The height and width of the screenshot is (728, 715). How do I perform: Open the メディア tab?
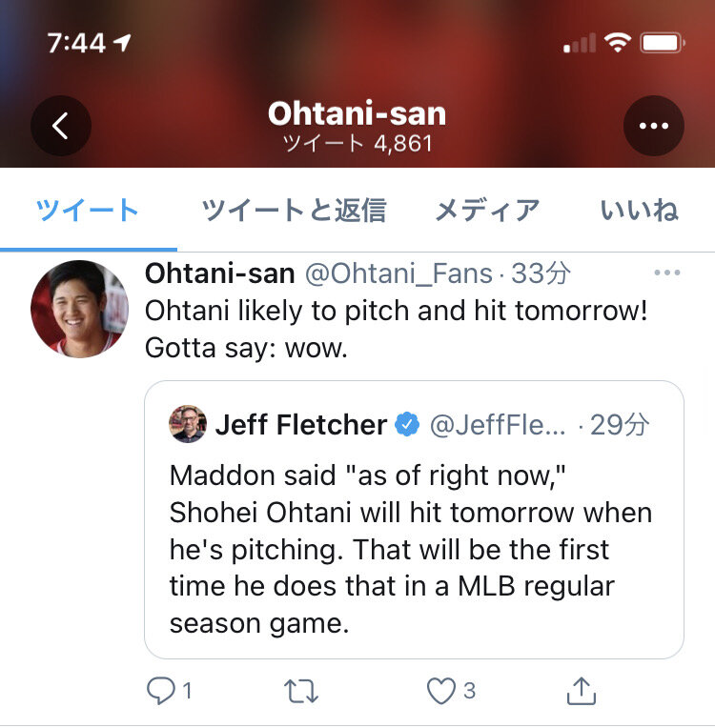[487, 211]
